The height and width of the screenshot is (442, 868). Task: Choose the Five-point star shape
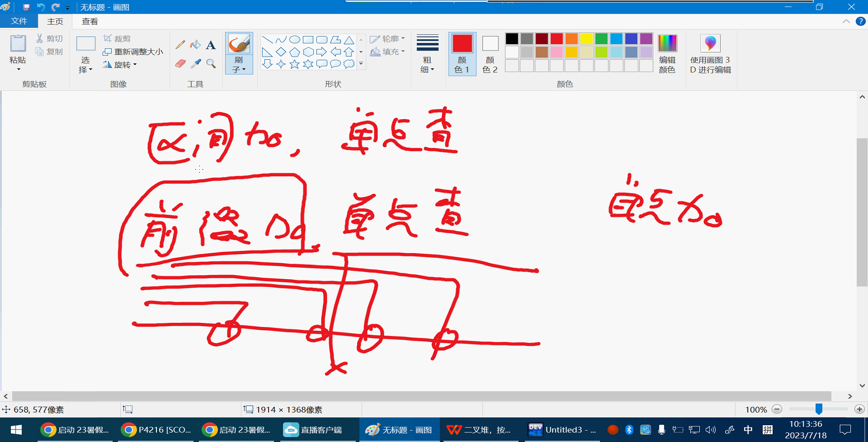tap(295, 64)
